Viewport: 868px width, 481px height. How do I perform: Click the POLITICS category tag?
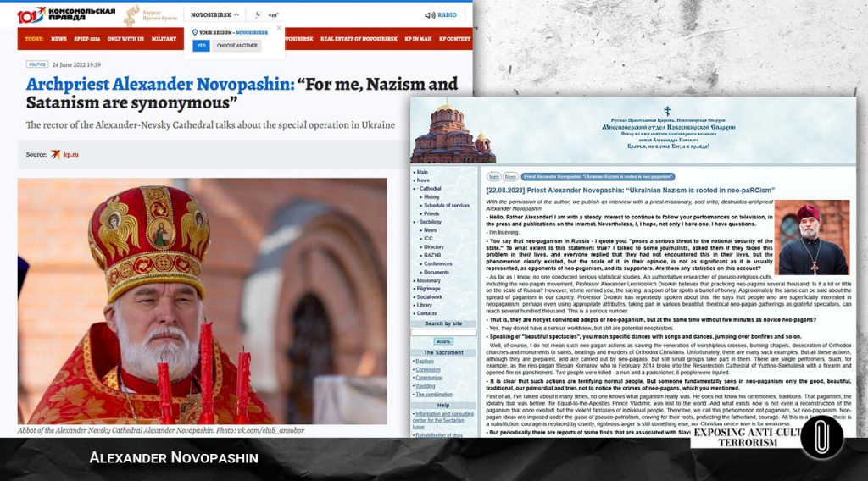tap(37, 64)
